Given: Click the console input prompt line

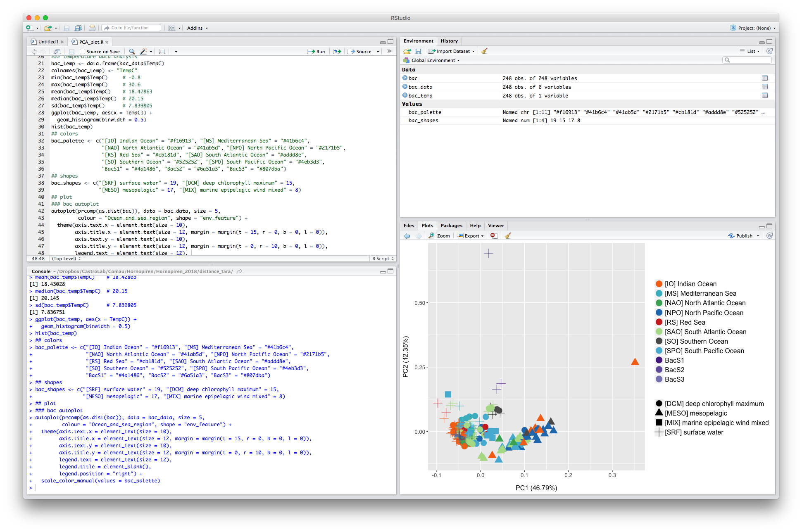Looking at the screenshot, I should (x=212, y=488).
